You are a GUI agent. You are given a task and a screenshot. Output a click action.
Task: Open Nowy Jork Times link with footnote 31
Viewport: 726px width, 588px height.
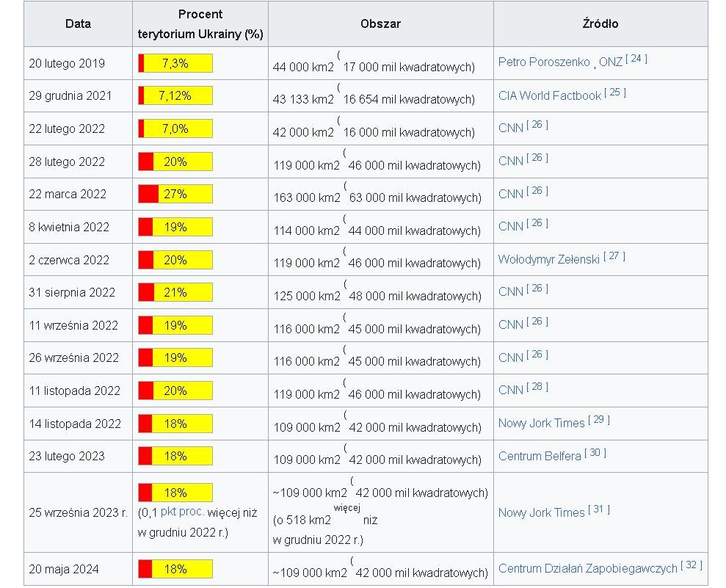(x=541, y=512)
